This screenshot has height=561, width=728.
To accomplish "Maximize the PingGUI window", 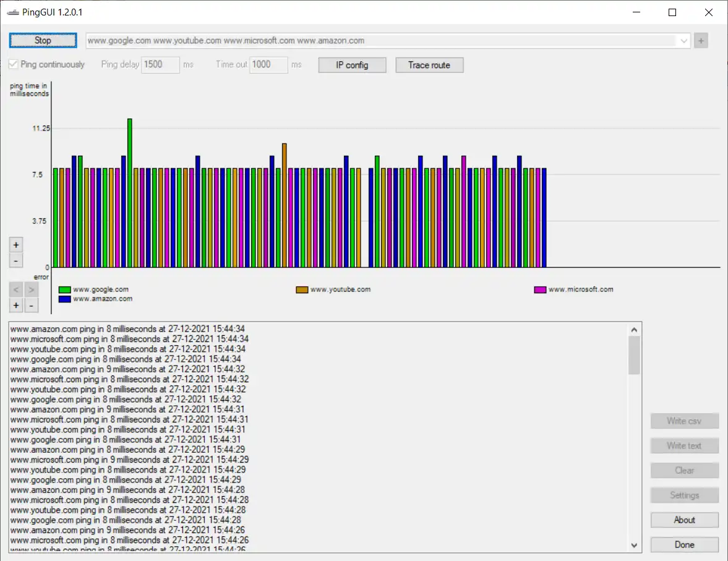I will pyautogui.click(x=672, y=12).
